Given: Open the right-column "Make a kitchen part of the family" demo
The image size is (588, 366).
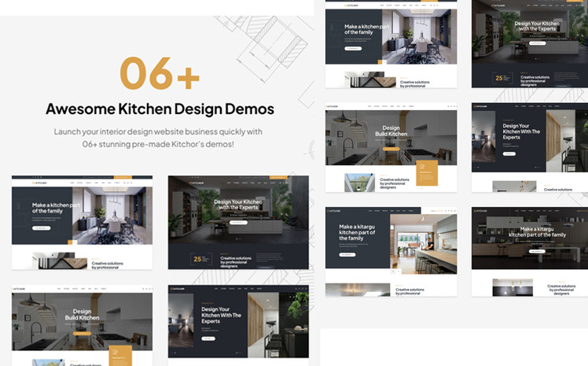Looking at the screenshot, I should click(391, 44).
